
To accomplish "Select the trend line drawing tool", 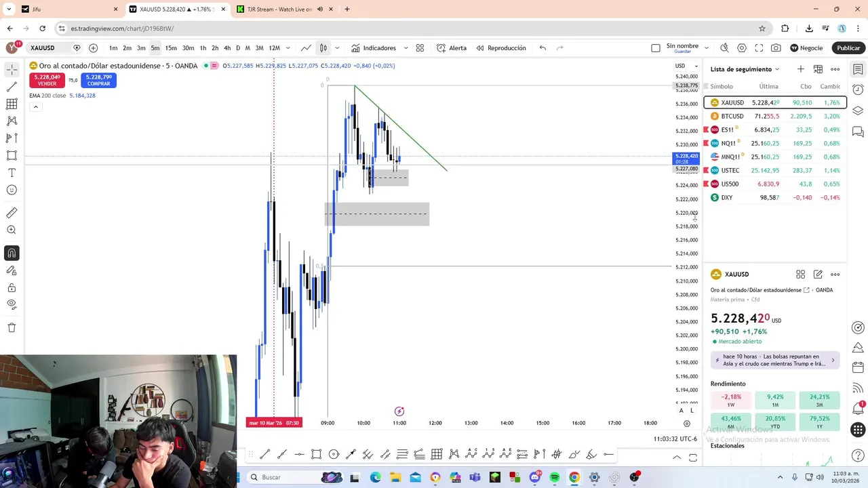I will click(x=12, y=87).
